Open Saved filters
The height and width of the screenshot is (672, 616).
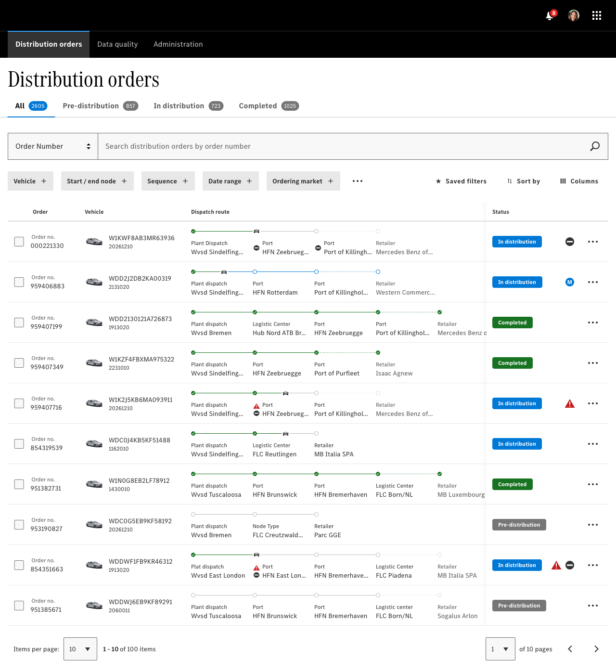(x=461, y=181)
